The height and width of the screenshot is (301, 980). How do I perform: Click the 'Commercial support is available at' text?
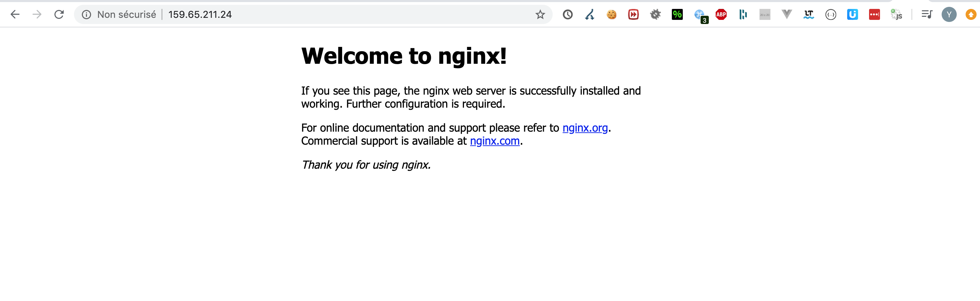pos(384,141)
